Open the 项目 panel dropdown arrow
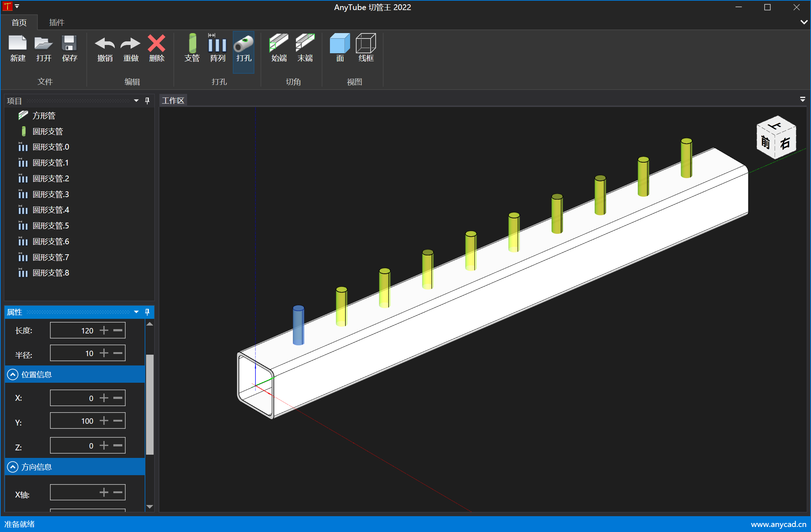The image size is (811, 532). click(136, 101)
